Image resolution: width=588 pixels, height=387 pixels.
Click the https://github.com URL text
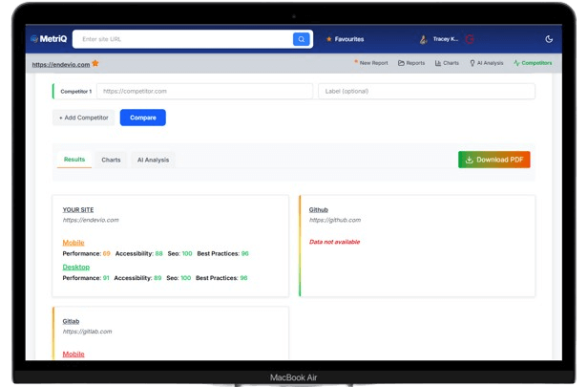(x=335, y=220)
